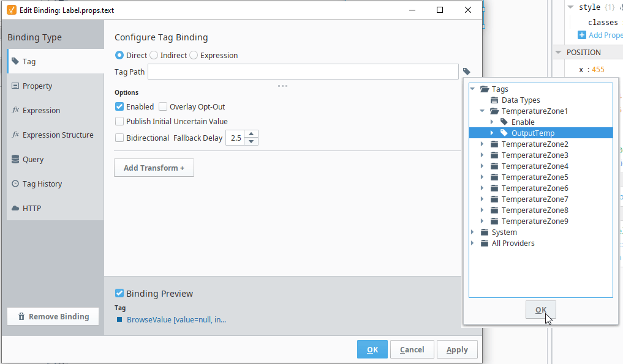Switch to the Expression binding type
The image size is (623, 364).
tap(55, 110)
